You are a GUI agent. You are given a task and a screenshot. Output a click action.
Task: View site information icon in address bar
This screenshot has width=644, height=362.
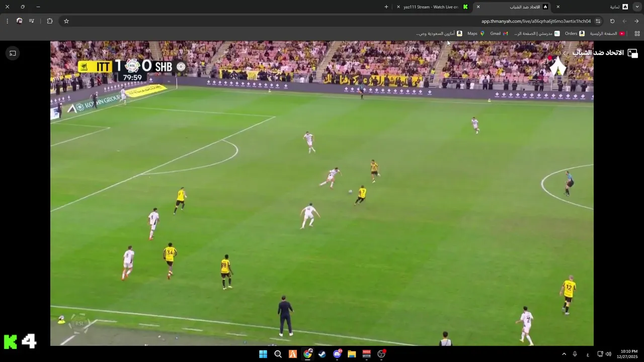(598, 21)
